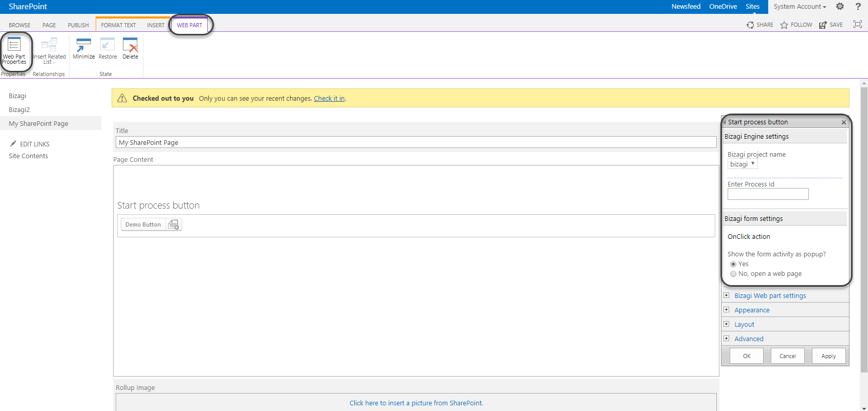The height and width of the screenshot is (411, 868).
Task: Open Sites from top bar
Action: click(x=753, y=7)
